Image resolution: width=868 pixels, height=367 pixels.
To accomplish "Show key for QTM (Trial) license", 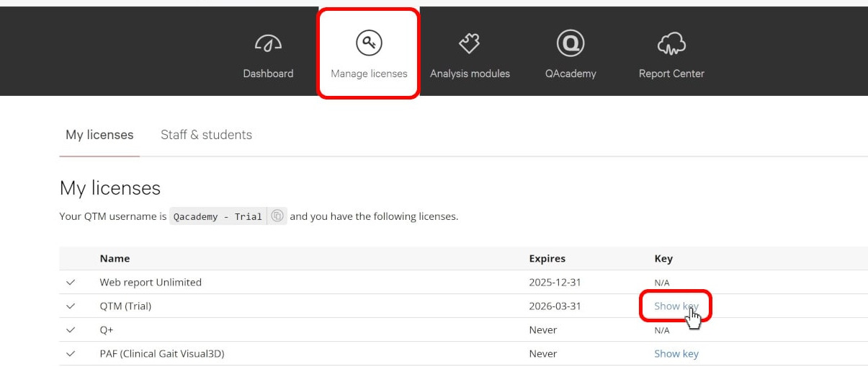I will click(676, 306).
